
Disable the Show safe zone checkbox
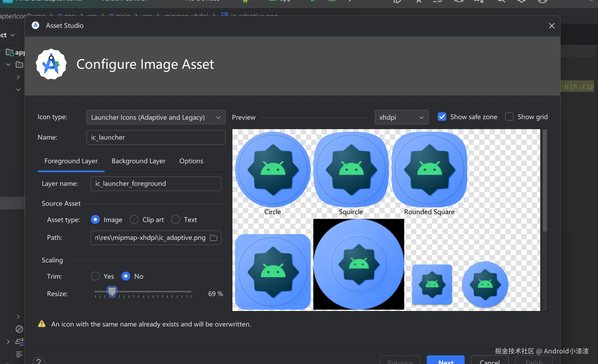[442, 117]
